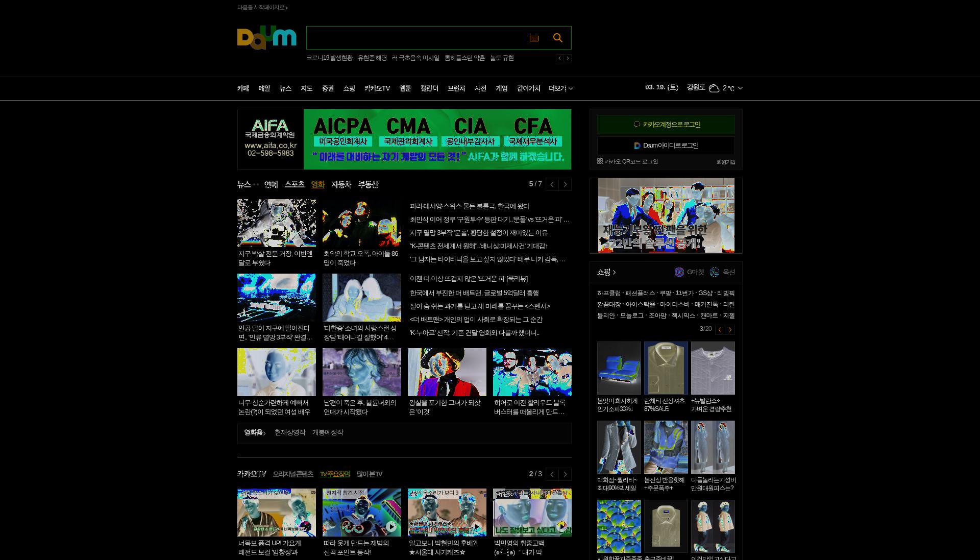Click the Daum logo
This screenshot has width=980, height=560.
coord(266,38)
